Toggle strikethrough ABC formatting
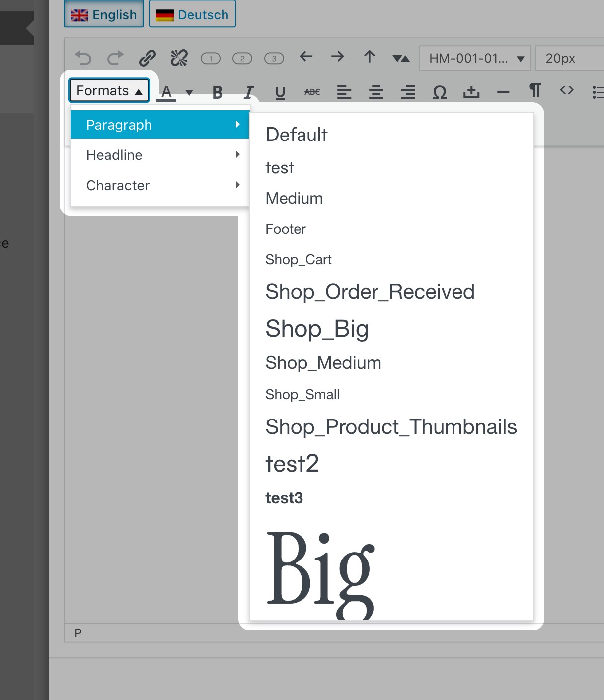Screen dimensions: 604x700 pyautogui.click(x=312, y=92)
